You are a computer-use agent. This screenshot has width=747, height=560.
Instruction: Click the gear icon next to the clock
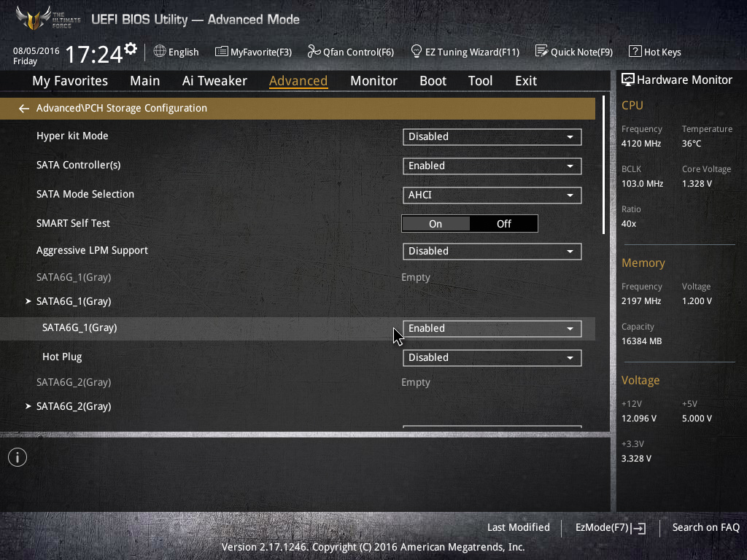tap(131, 49)
